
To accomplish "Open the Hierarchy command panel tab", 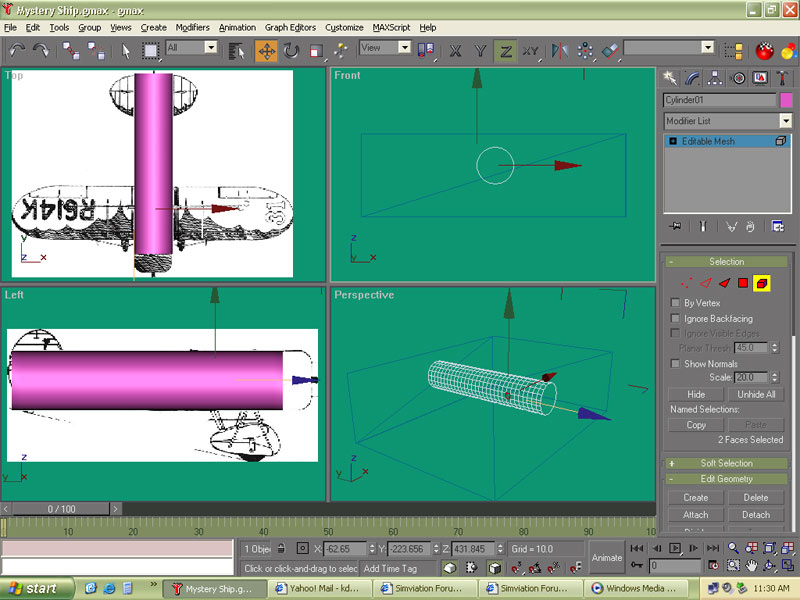I will click(716, 77).
